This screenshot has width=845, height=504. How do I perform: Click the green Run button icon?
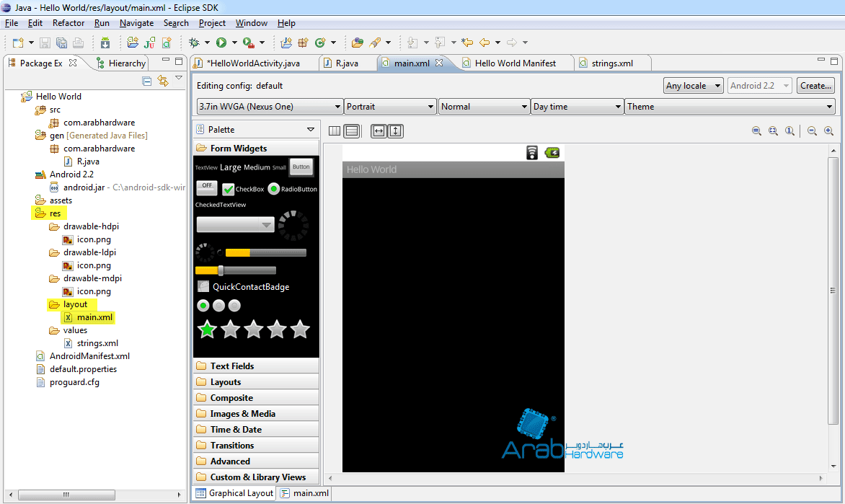pos(221,43)
